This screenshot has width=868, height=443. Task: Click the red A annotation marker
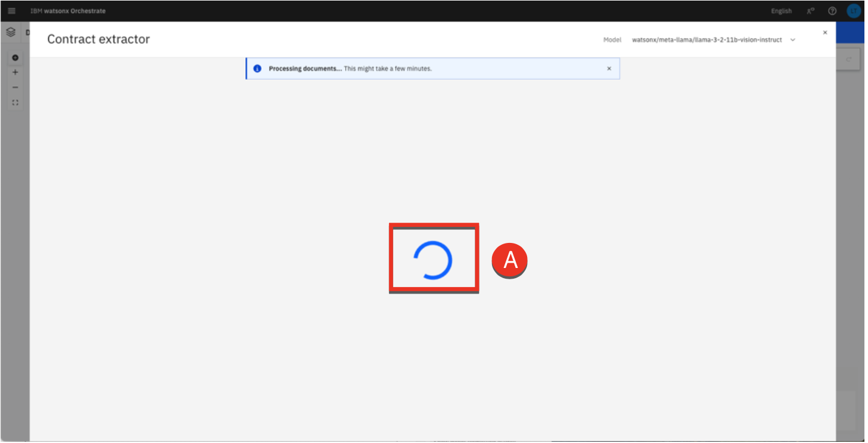coord(510,261)
